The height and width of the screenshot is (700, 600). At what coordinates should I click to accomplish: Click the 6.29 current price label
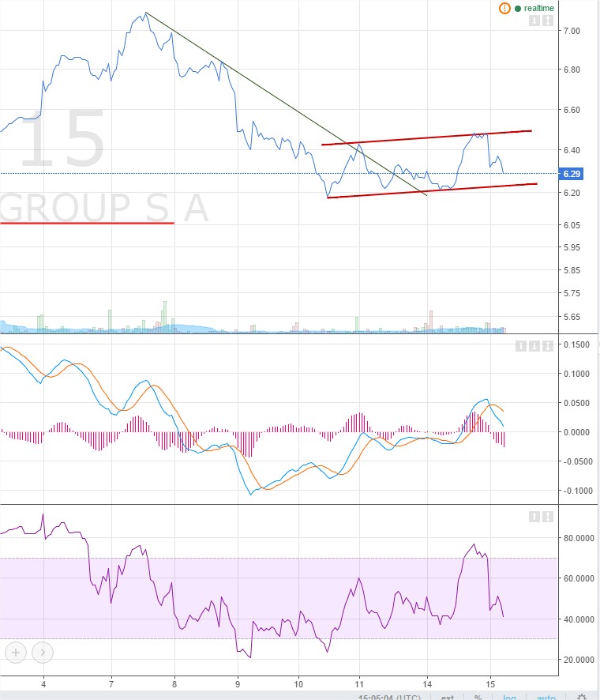571,174
